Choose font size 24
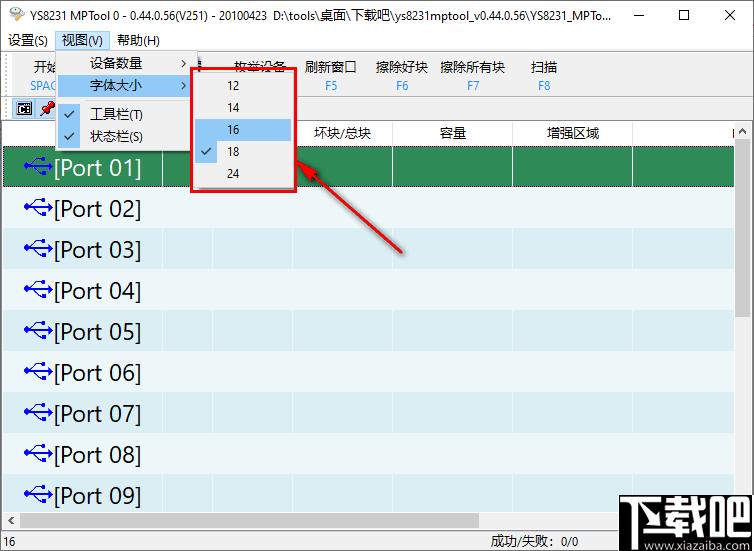The width and height of the screenshot is (754, 551). coord(243,174)
